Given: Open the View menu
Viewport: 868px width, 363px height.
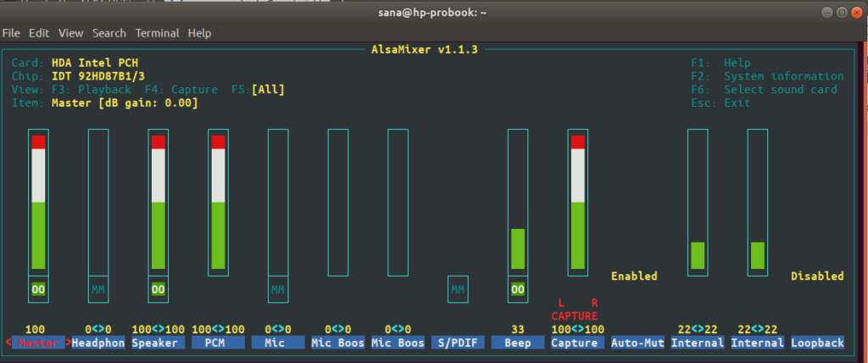Looking at the screenshot, I should [71, 33].
